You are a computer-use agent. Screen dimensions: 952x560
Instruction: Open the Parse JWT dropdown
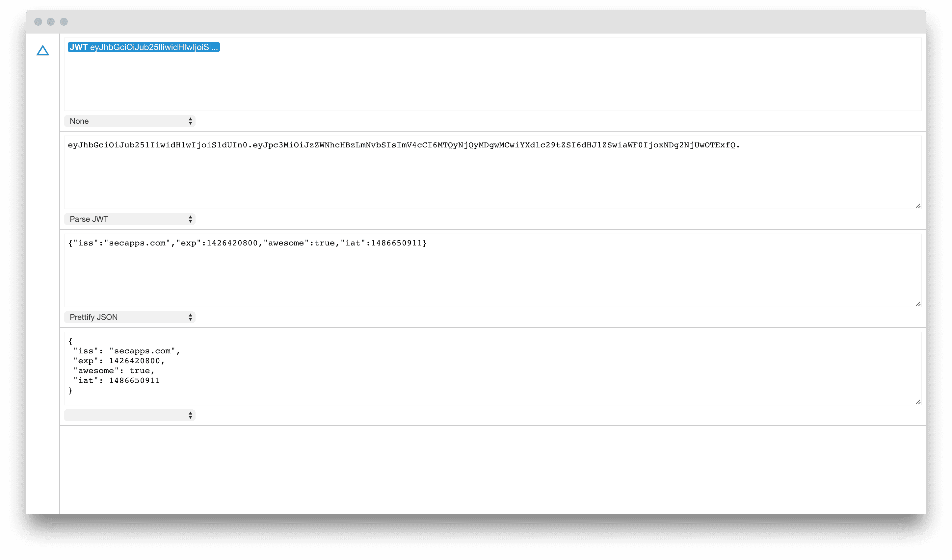tap(130, 219)
